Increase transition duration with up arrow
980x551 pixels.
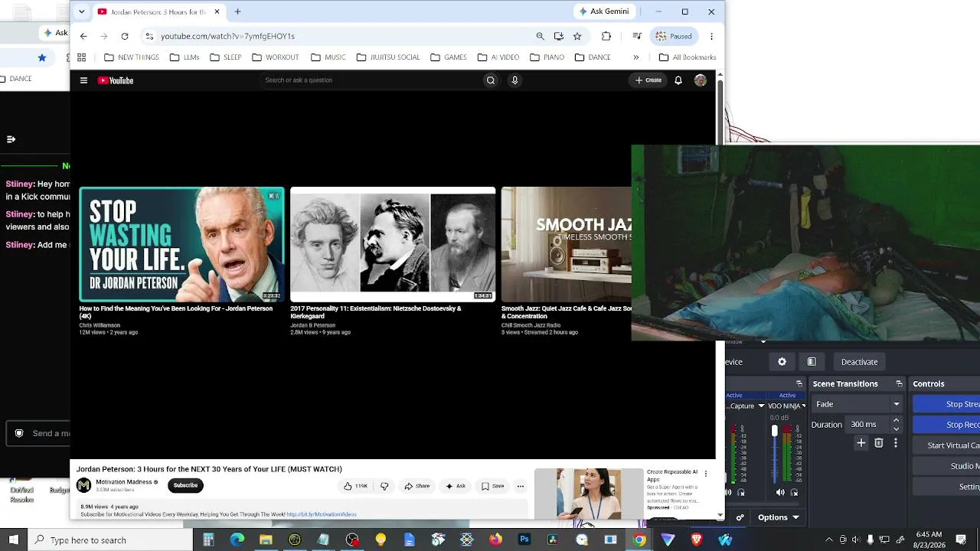click(x=897, y=420)
